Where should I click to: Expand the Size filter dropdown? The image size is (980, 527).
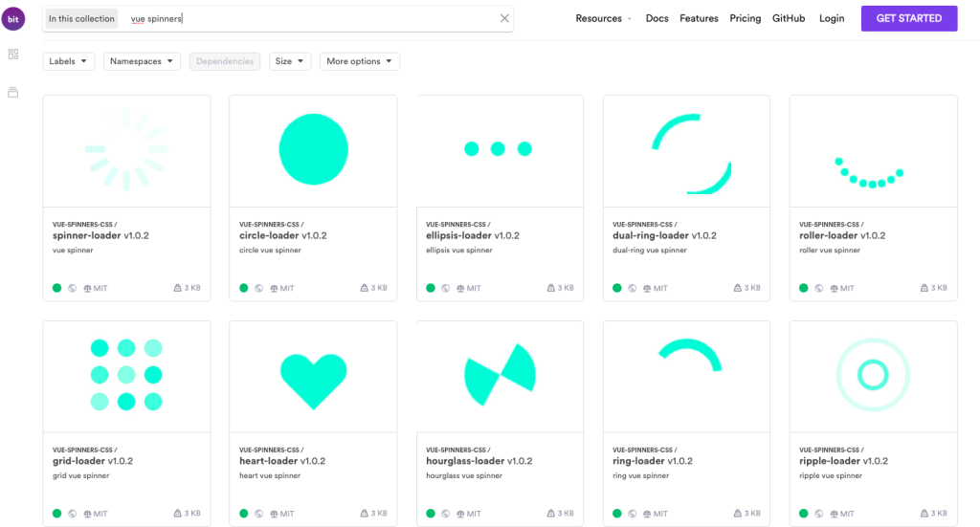point(290,61)
